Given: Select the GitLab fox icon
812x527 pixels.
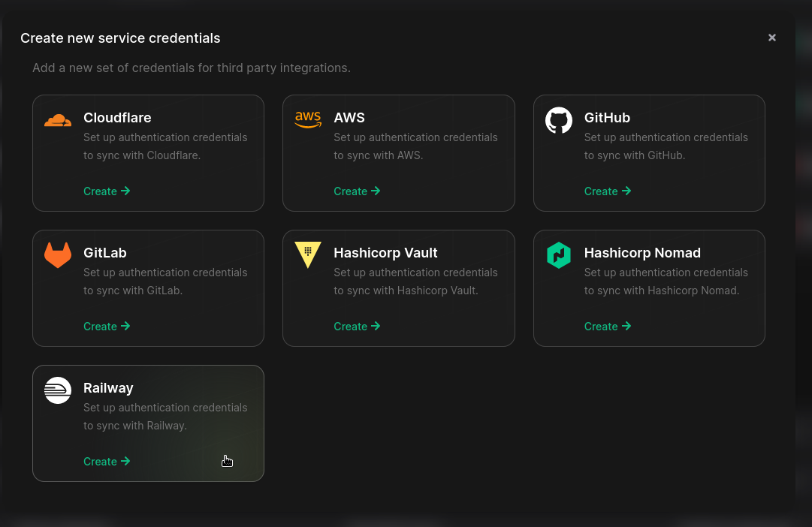Looking at the screenshot, I should pyautogui.click(x=58, y=254).
